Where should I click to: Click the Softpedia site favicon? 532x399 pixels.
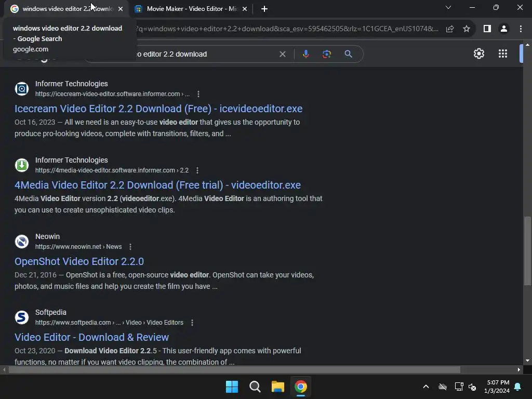coord(22,317)
